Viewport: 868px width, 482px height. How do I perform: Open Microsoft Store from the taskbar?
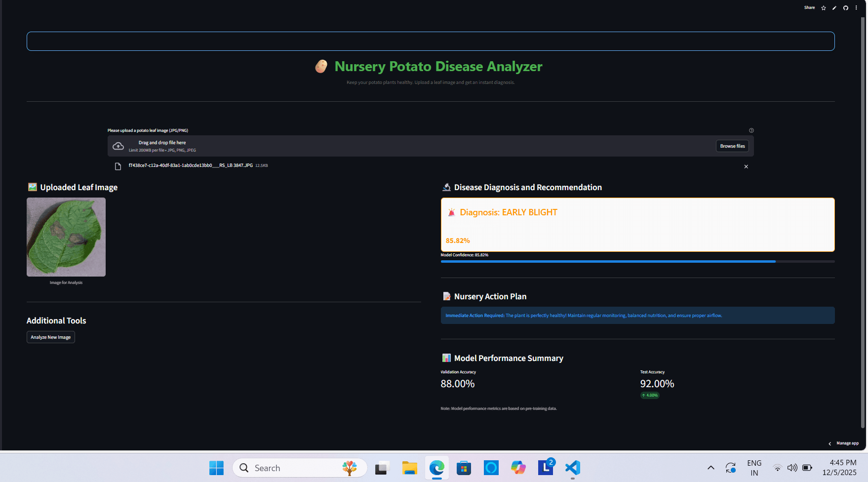point(464,468)
